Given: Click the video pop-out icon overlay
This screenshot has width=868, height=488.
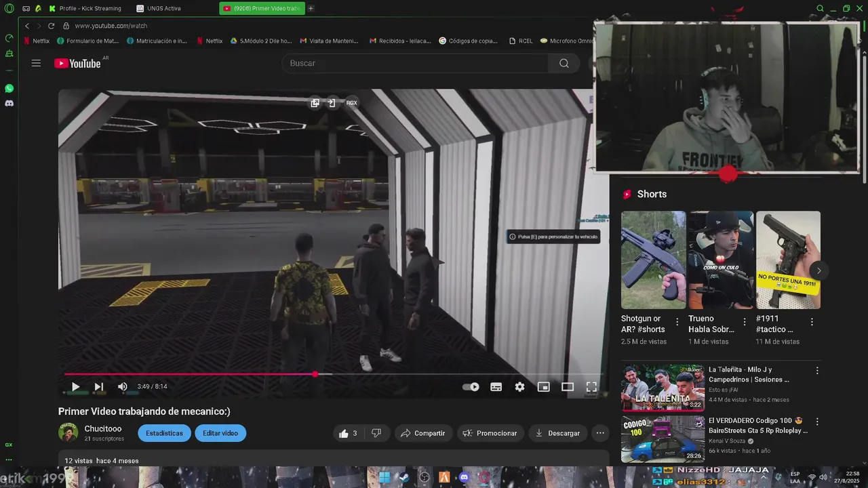Looking at the screenshot, I should pos(315,103).
